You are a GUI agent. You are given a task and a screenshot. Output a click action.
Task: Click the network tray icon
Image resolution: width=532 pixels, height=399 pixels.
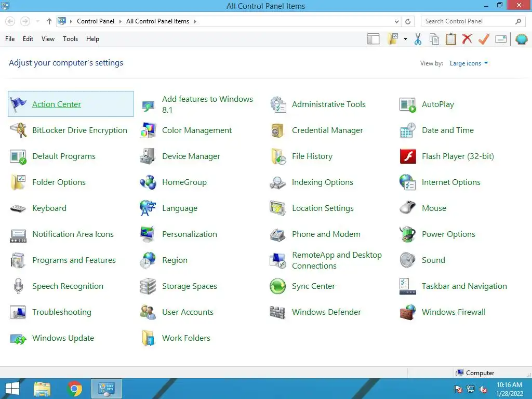point(471,389)
